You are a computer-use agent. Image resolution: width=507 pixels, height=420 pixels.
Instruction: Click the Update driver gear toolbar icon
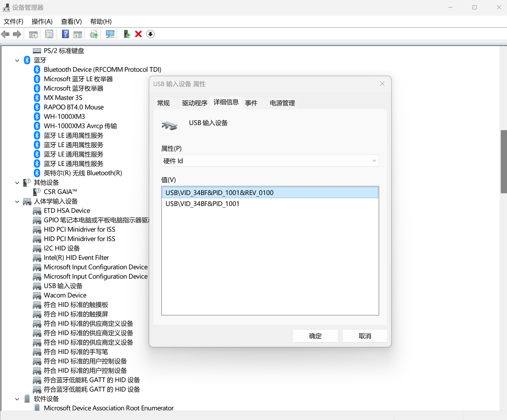tap(94, 34)
